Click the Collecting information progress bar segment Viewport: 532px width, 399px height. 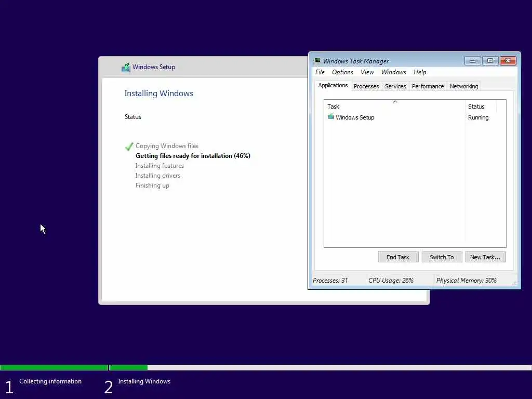tap(54, 367)
